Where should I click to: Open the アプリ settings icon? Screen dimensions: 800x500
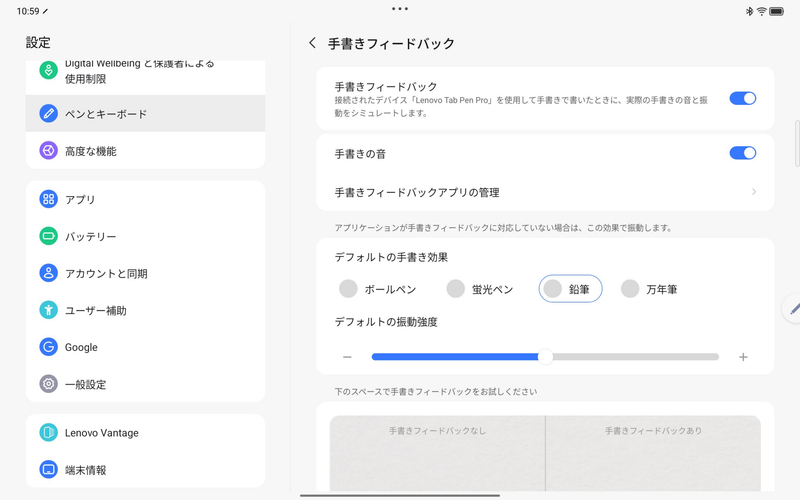[48, 199]
